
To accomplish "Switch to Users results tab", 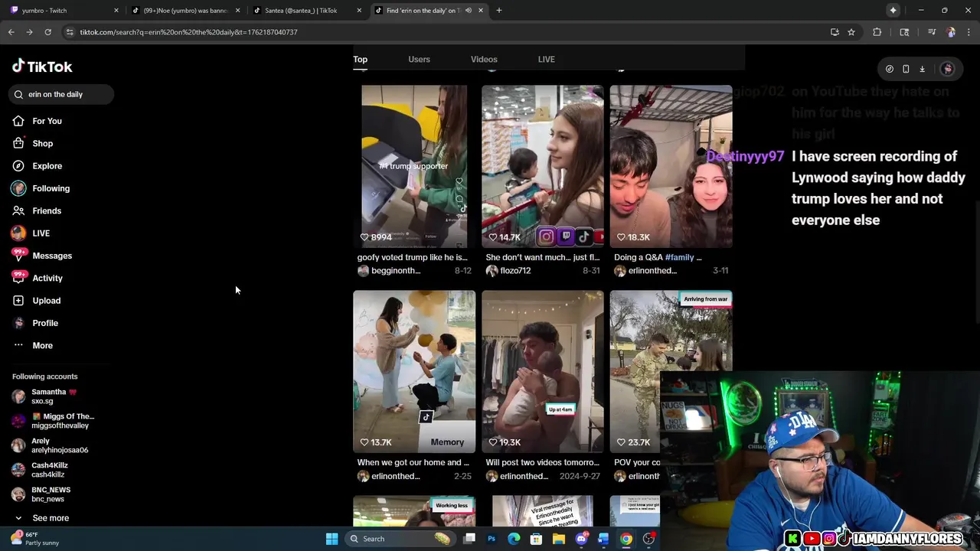I will point(419,59).
